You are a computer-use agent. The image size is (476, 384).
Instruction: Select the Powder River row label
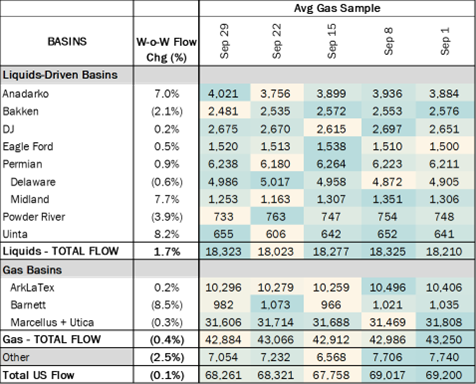coord(34,217)
